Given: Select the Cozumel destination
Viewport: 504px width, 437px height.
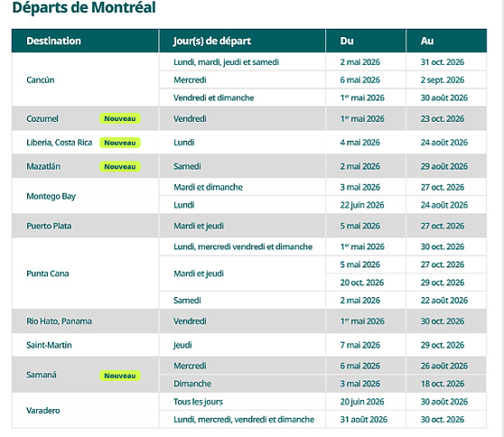Looking at the screenshot, I should tap(42, 118).
